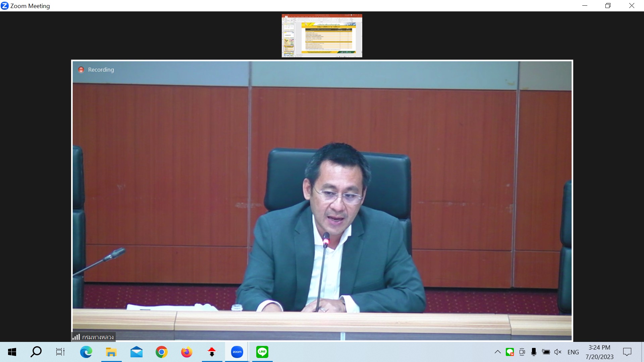Click the participant signal strength icon

76,337
